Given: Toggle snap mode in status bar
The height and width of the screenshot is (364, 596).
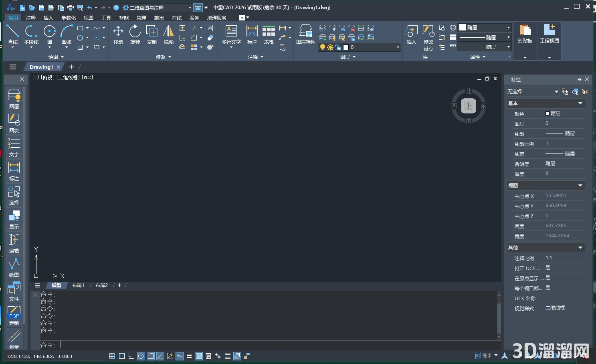Looking at the screenshot, I should point(112,356).
